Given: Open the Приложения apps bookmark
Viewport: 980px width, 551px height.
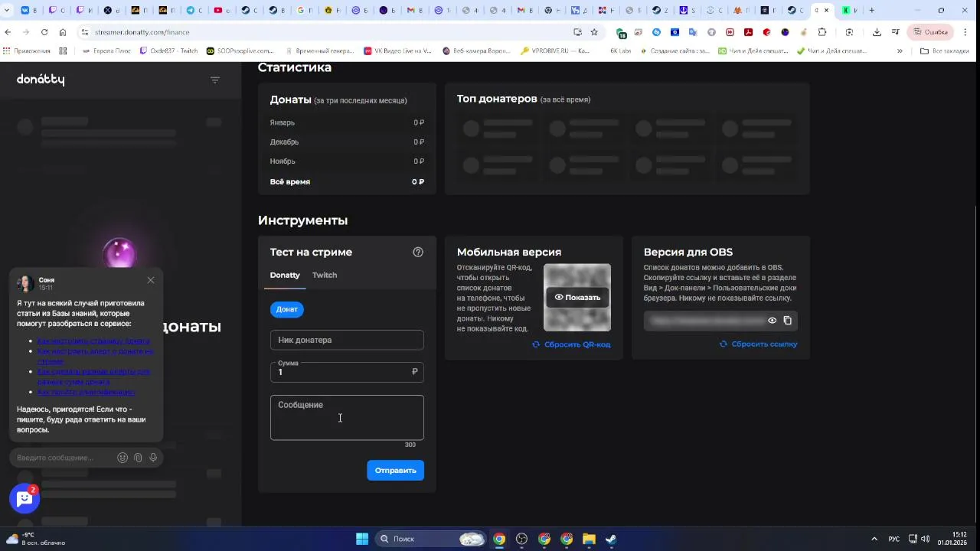Looking at the screenshot, I should click(27, 51).
